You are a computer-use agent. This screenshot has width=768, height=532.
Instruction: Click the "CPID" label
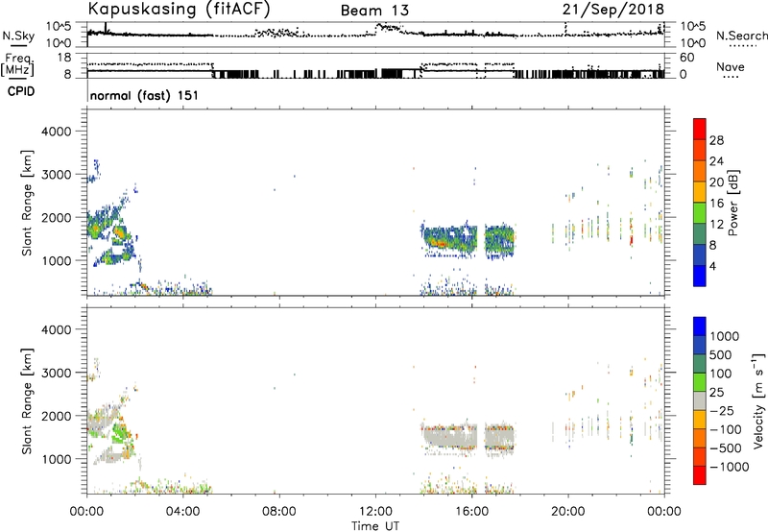click(21, 91)
